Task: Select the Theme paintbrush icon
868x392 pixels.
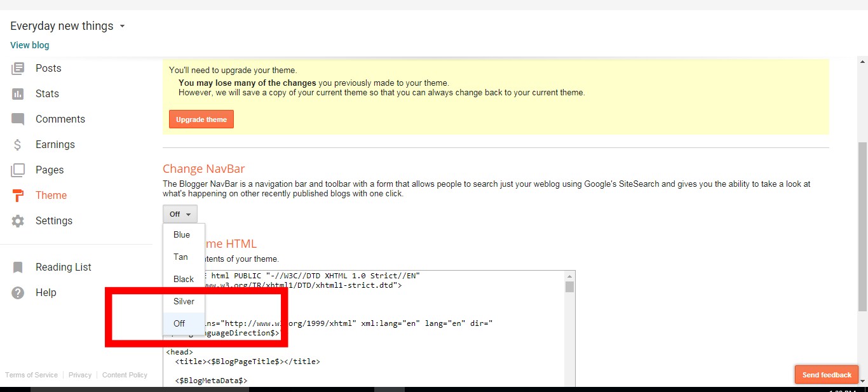Action: pyautogui.click(x=18, y=195)
